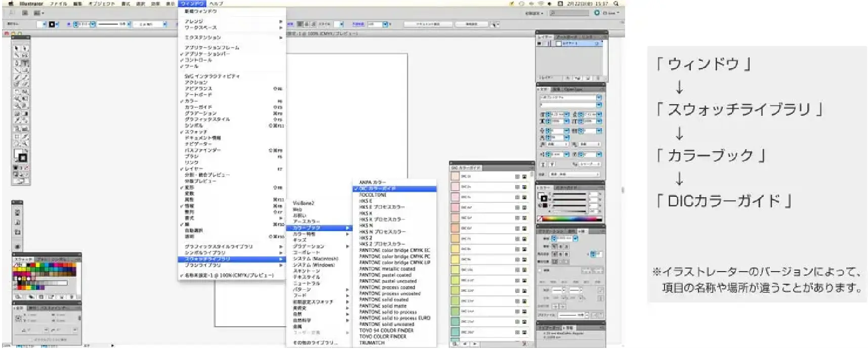The height and width of the screenshot is (350, 868).
Task: Select the Zoom magnifier tool
Action: pos(25,144)
